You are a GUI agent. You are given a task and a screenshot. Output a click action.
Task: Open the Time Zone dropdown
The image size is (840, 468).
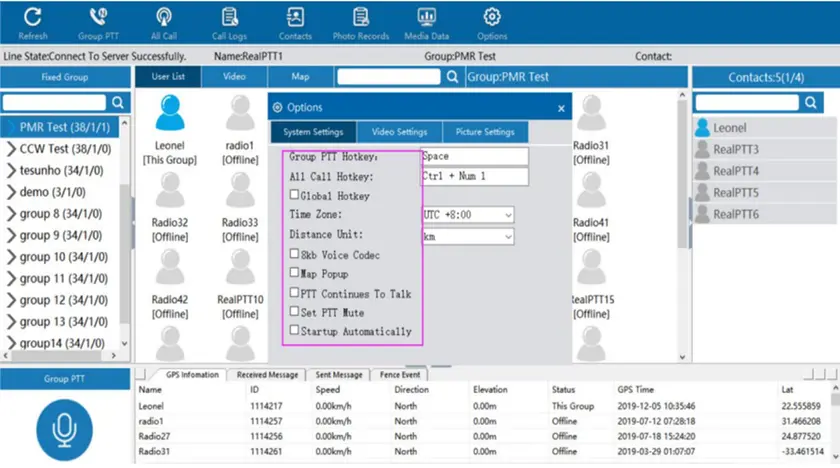(x=467, y=215)
